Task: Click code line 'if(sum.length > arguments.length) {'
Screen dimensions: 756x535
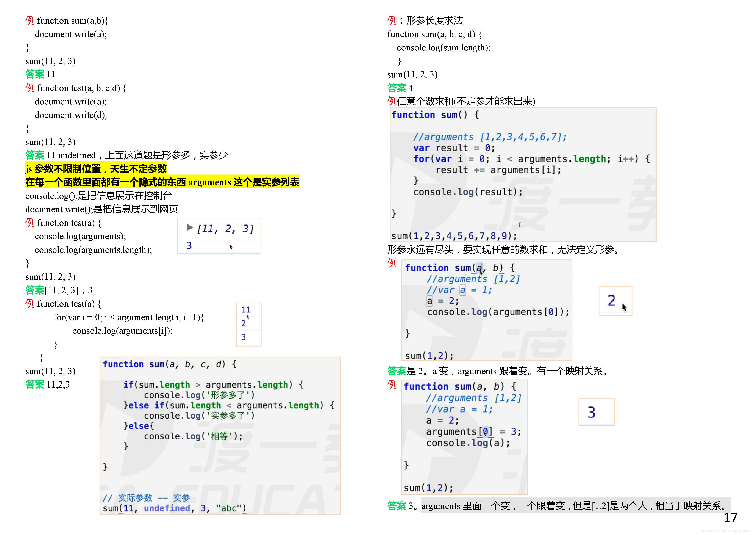Action: (213, 384)
